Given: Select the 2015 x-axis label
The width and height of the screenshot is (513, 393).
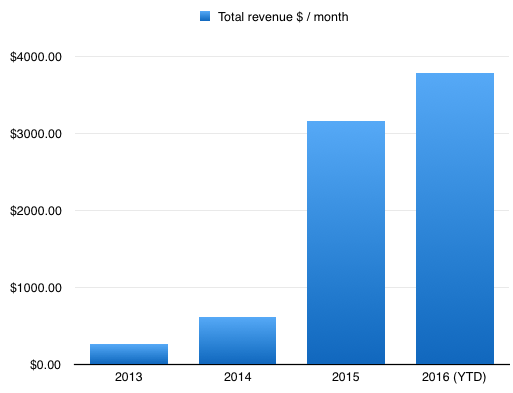Looking at the screenshot, I should 346,377.
